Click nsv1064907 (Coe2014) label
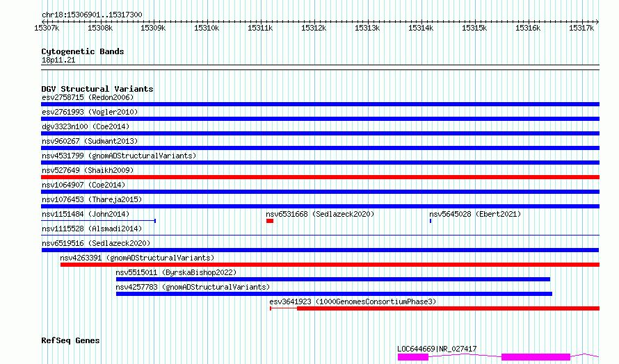 pyautogui.click(x=83, y=185)
